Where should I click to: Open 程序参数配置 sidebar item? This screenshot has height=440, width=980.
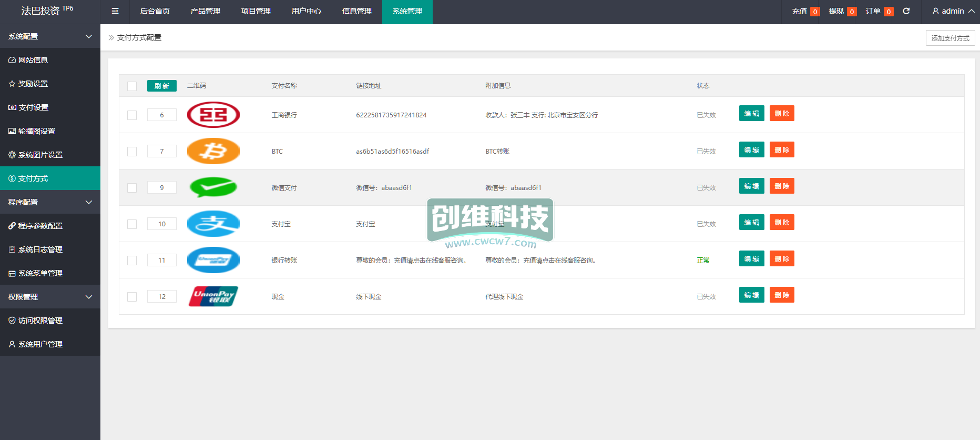[50, 226]
